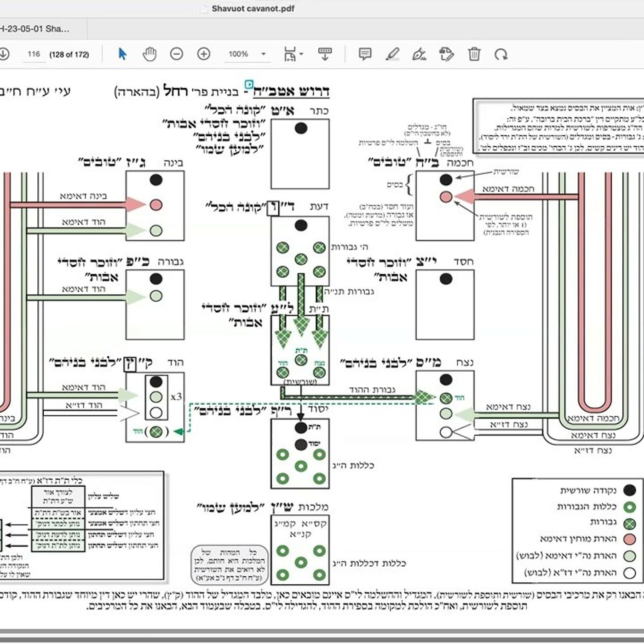Screen dimensions: 644x644
Task: Click the scrolling mode keyboard icon
Action: tap(325, 54)
